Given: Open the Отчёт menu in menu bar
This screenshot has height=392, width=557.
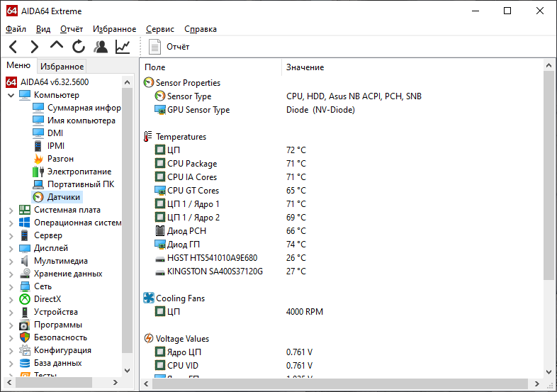Looking at the screenshot, I should coord(72,29).
